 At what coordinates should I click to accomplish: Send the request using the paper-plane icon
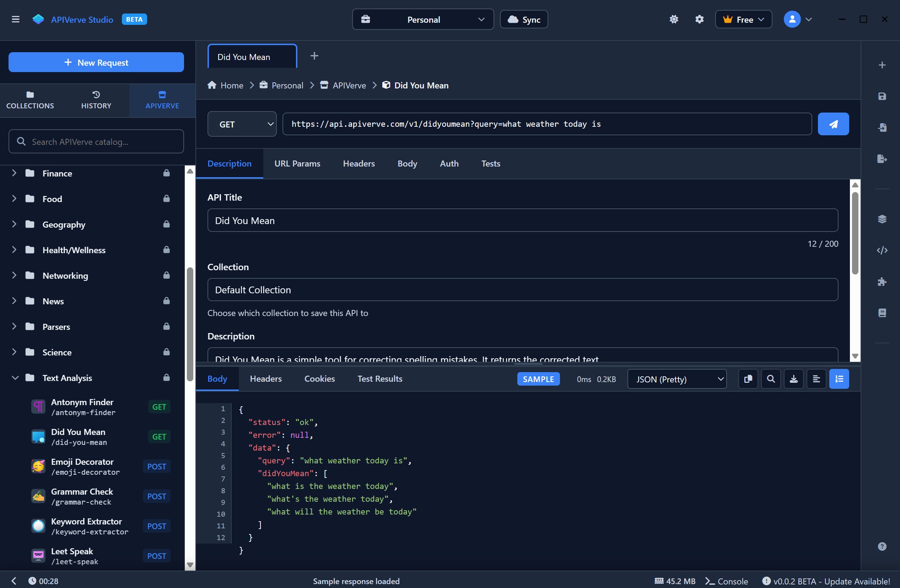point(834,124)
